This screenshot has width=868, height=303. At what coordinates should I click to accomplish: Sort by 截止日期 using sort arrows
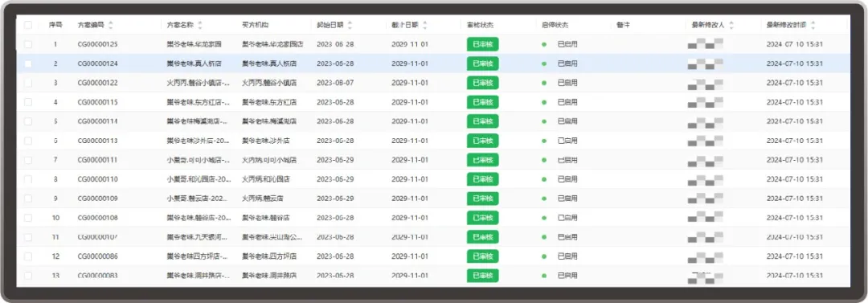(x=424, y=25)
